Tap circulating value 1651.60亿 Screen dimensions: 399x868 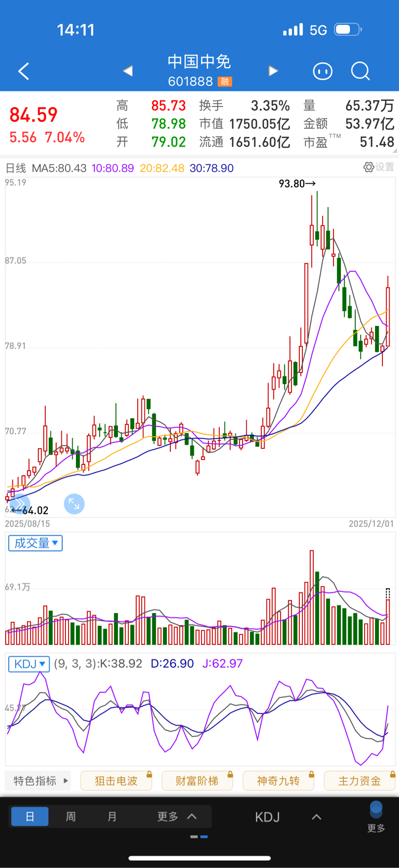coord(259,142)
